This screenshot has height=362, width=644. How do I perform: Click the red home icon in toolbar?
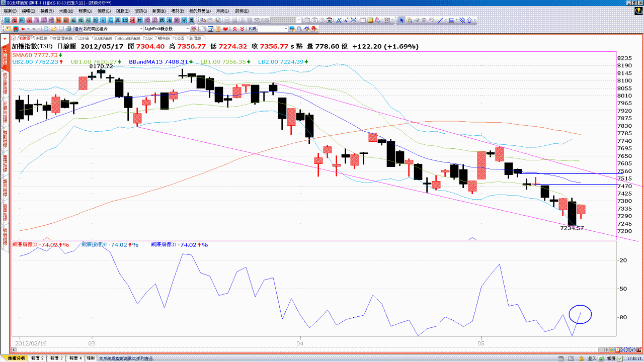[x=16, y=29]
